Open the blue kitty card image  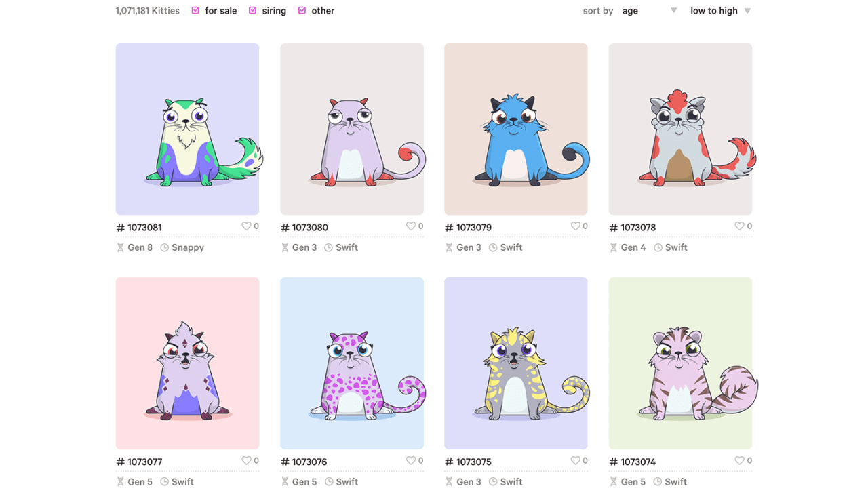point(516,129)
